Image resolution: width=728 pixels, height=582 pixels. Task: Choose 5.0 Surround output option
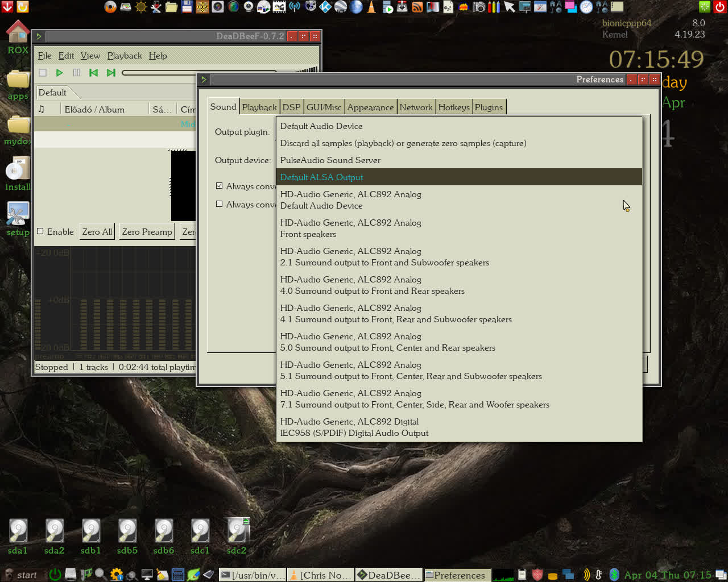[459, 342]
